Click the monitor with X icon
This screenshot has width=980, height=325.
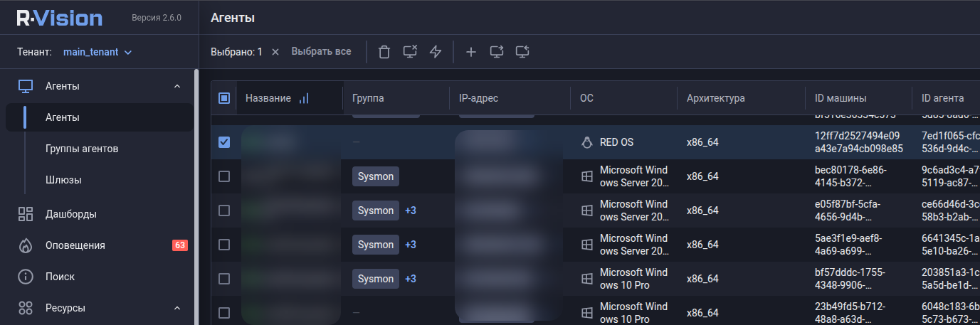(x=410, y=52)
